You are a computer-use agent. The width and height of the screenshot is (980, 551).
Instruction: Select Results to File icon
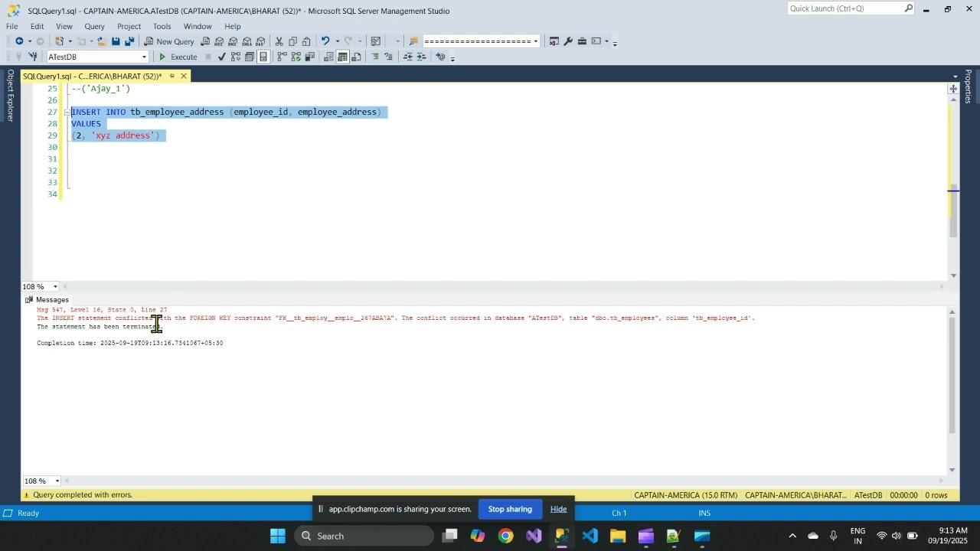click(x=356, y=57)
